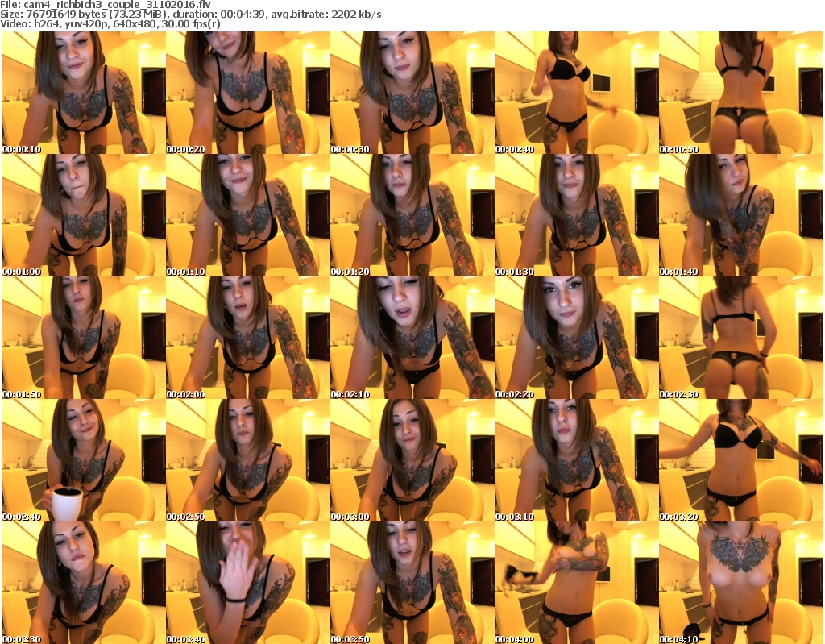Select the thumbnail stamped 00:00:20
The image size is (825, 644).
coord(248,93)
